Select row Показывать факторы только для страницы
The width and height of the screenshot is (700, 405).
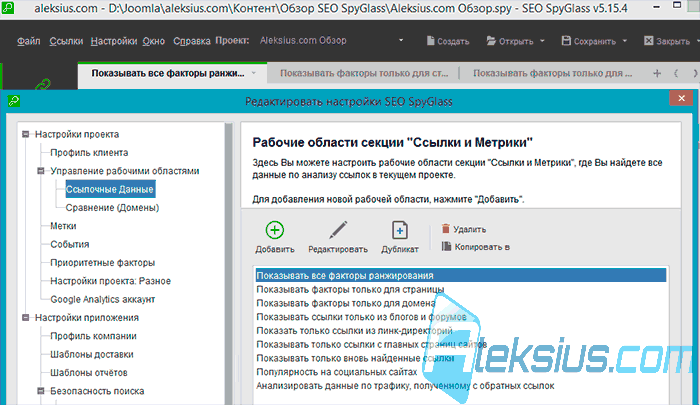(x=461, y=289)
